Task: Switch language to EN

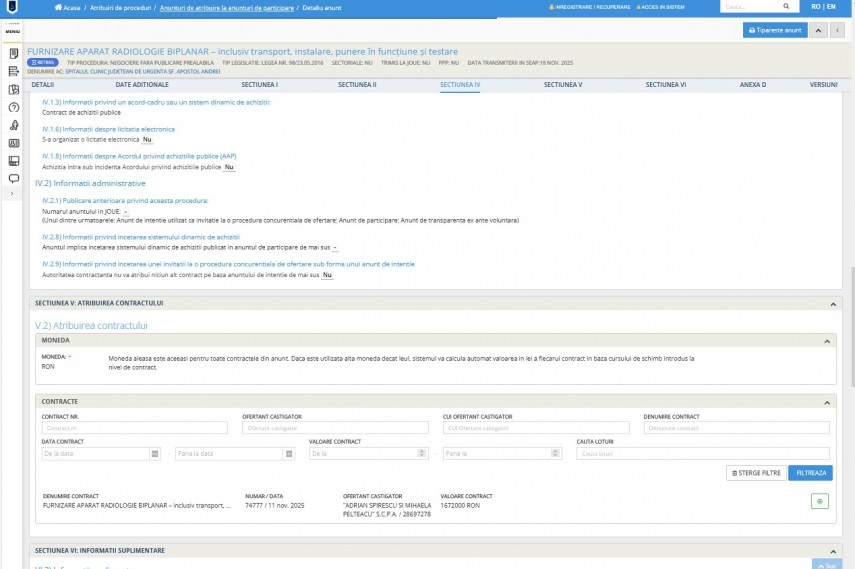Action: click(830, 6)
